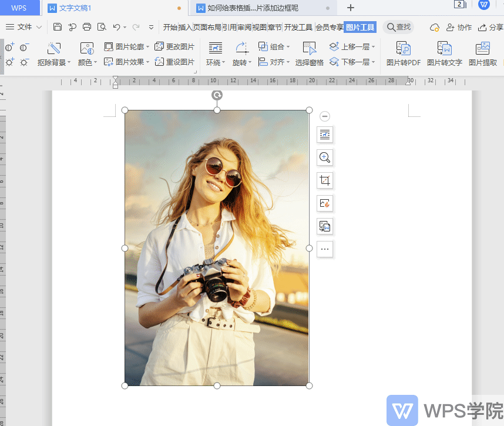Switch to the 视图 ribbon tab
The image size is (504, 426).
point(260,28)
